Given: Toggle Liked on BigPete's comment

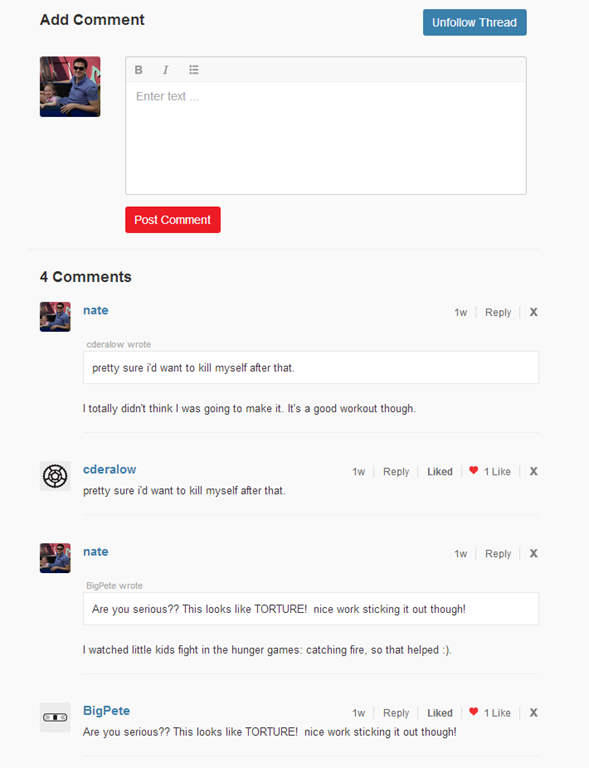Looking at the screenshot, I should tap(440, 713).
